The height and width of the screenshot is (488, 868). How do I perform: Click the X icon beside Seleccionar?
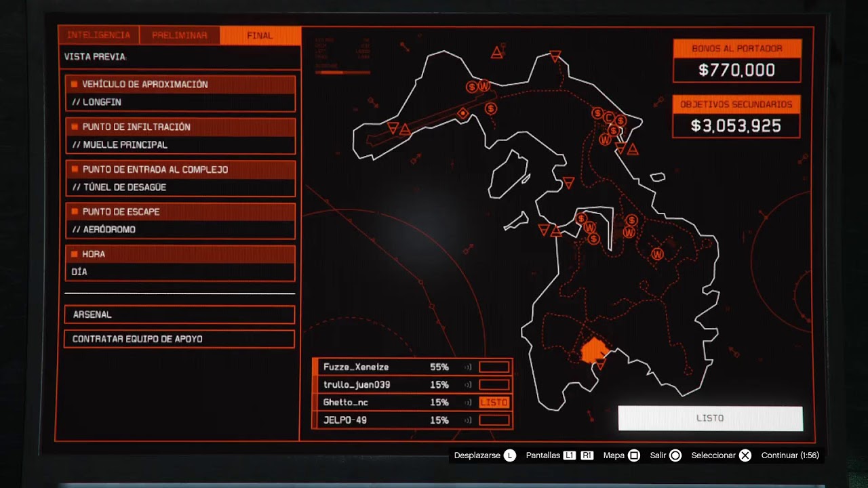click(x=745, y=455)
